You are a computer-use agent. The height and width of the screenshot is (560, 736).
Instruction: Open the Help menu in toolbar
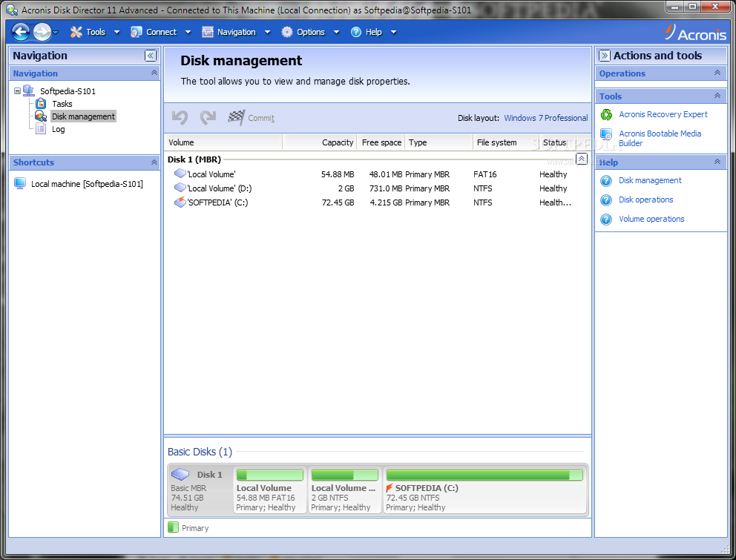(374, 32)
